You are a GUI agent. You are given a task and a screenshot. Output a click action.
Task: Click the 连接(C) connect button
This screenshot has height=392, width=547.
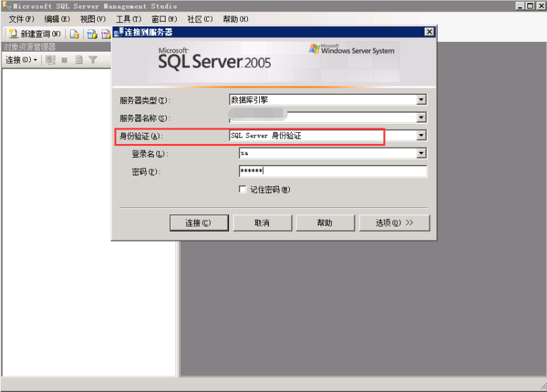click(x=199, y=223)
